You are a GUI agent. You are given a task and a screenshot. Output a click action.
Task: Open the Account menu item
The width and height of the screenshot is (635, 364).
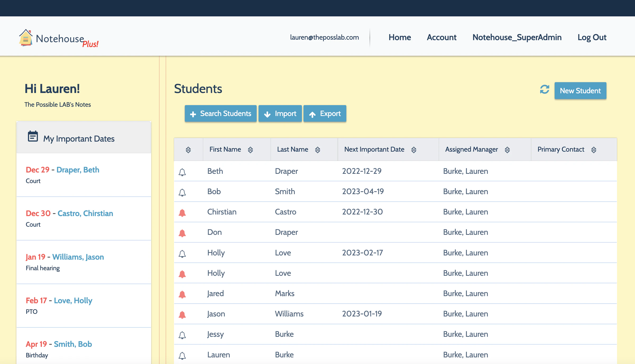[441, 37]
